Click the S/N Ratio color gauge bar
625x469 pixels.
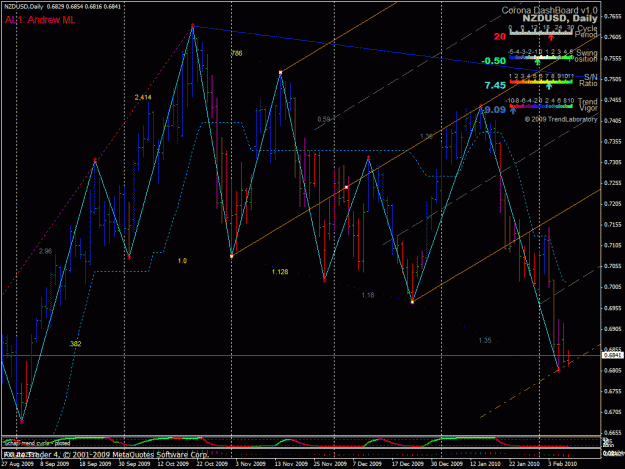pyautogui.click(x=541, y=82)
